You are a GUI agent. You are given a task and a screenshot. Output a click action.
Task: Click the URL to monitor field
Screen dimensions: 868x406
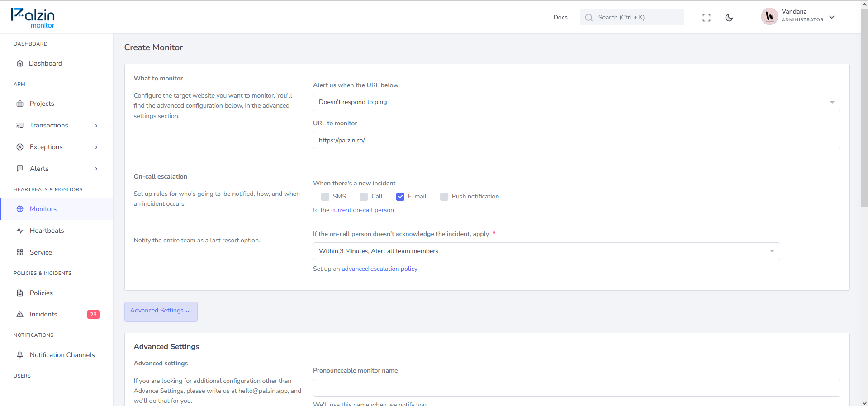point(576,141)
